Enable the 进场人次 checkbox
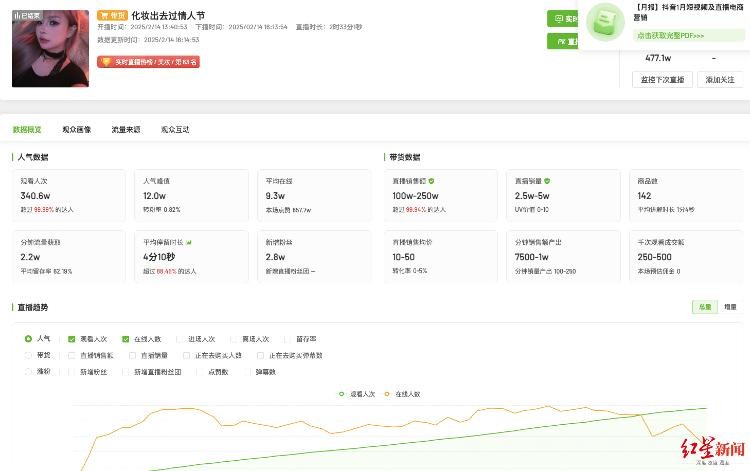 [180, 339]
